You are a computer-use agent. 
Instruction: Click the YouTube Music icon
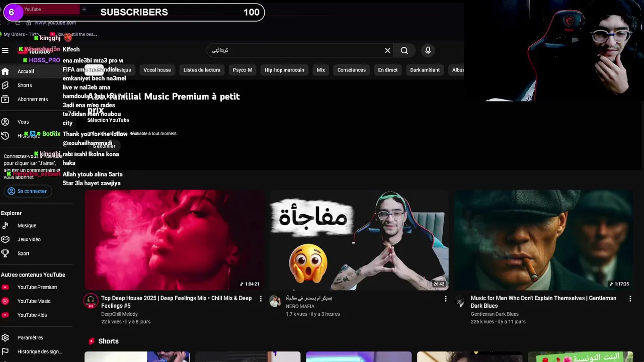5,301
